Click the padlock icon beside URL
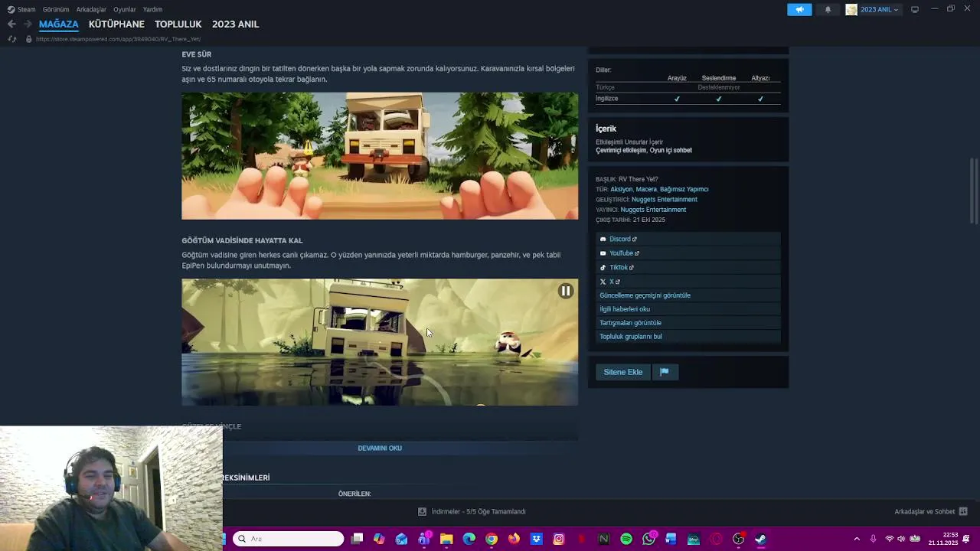Screen dimensions: 980x551 (28, 39)
